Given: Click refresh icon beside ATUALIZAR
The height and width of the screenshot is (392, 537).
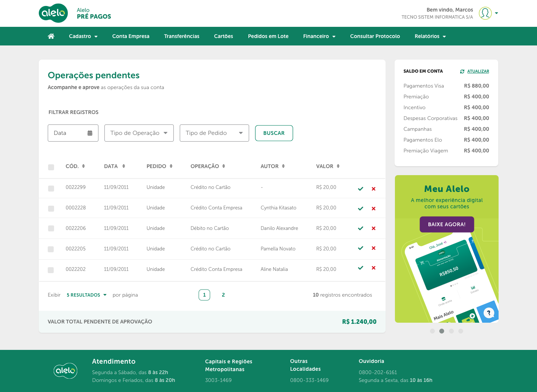Looking at the screenshot, I should pos(462,71).
